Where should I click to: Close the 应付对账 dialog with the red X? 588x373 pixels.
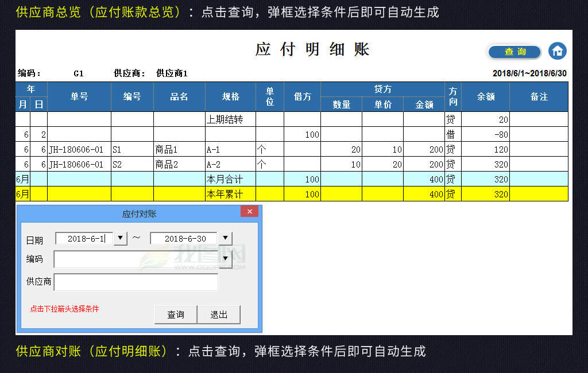coord(250,211)
